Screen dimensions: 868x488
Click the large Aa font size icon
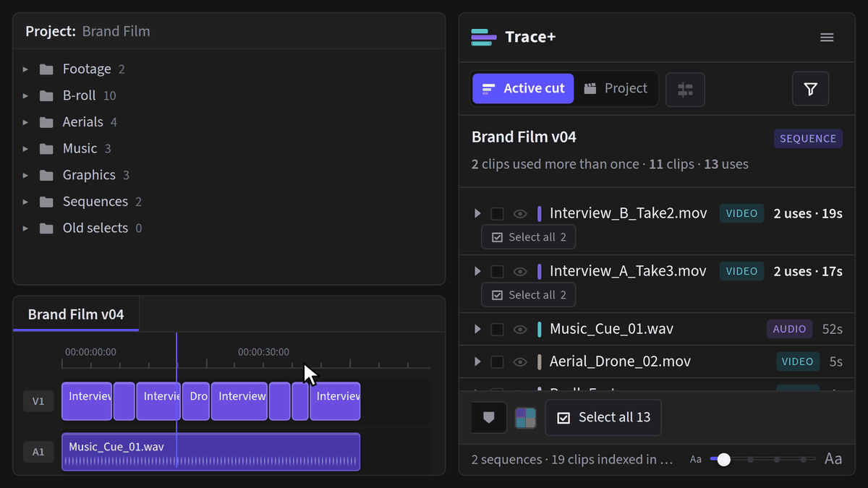(x=833, y=459)
